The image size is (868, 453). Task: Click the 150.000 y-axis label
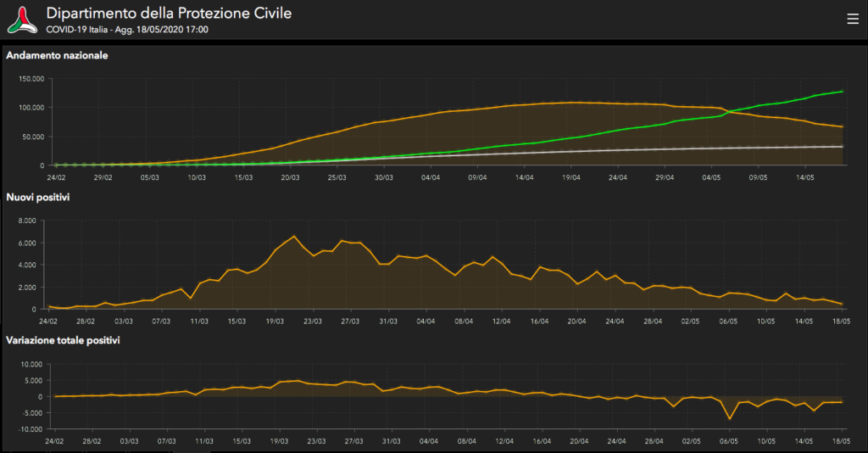point(31,79)
